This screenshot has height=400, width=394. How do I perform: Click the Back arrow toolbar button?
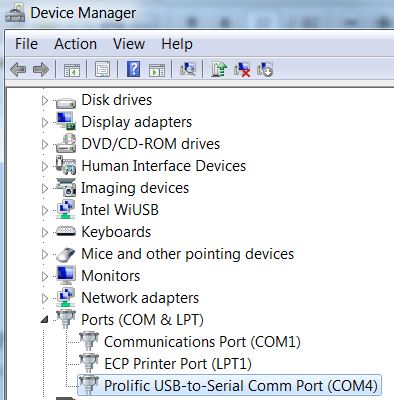[18, 69]
